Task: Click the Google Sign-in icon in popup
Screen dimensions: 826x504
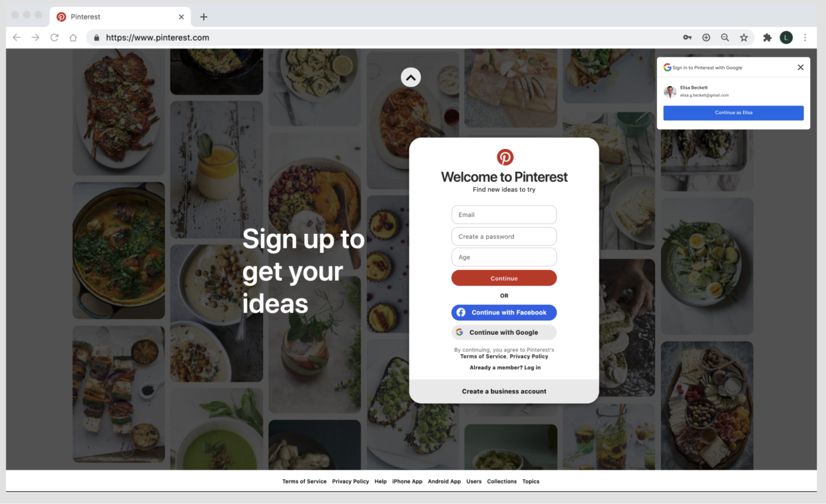Action: coord(667,67)
